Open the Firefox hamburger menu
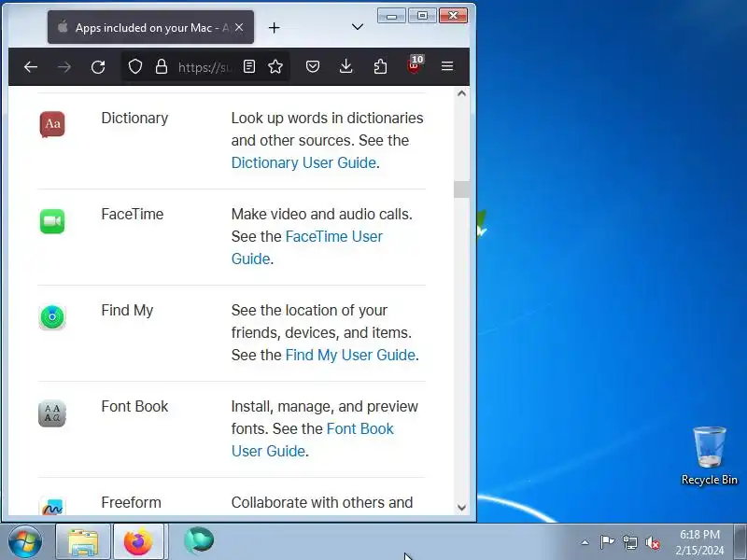The image size is (747, 560). [447, 66]
